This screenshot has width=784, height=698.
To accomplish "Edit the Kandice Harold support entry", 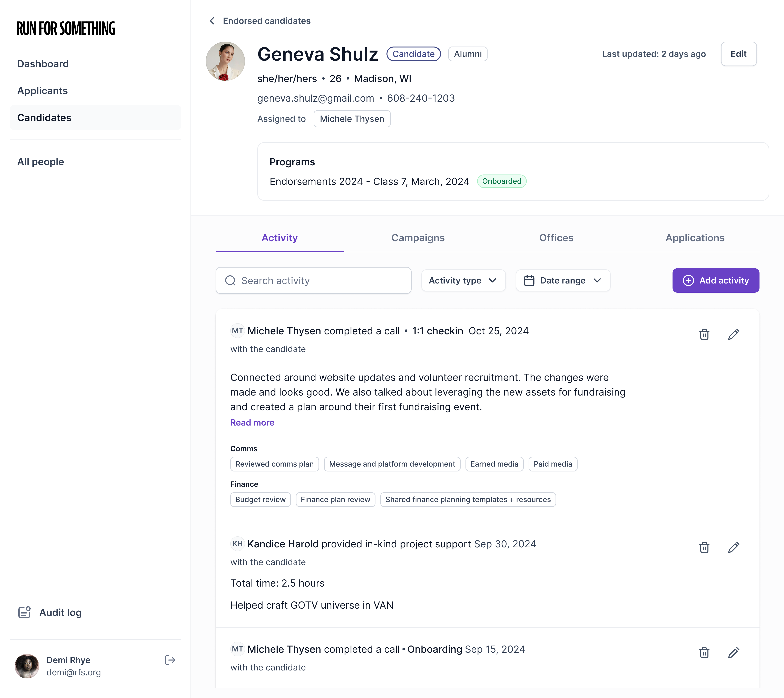I will (734, 547).
